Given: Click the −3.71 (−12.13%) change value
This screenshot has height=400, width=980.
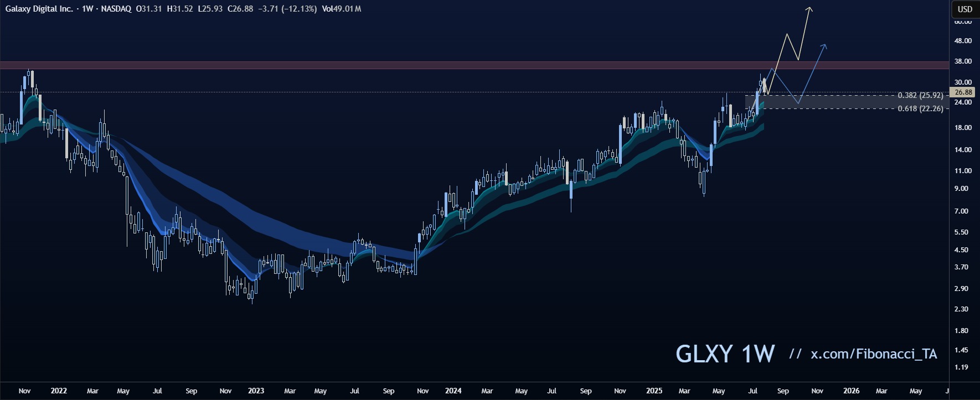Looking at the screenshot, I should pyautogui.click(x=287, y=9).
